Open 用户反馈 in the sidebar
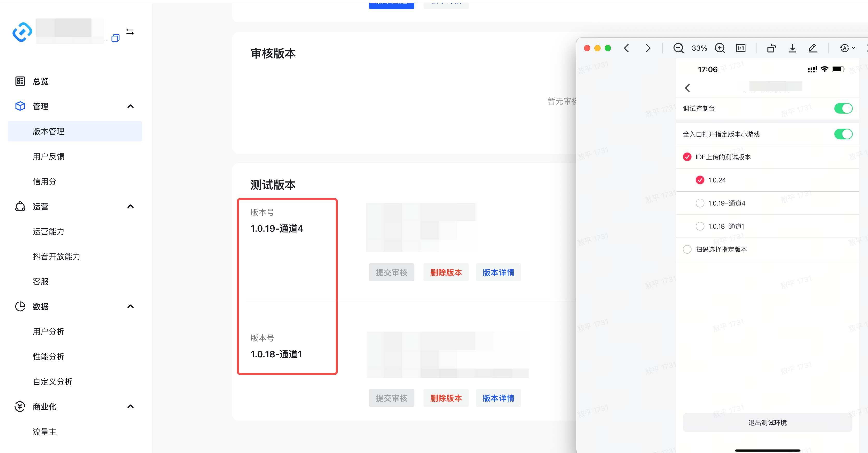 click(x=49, y=156)
